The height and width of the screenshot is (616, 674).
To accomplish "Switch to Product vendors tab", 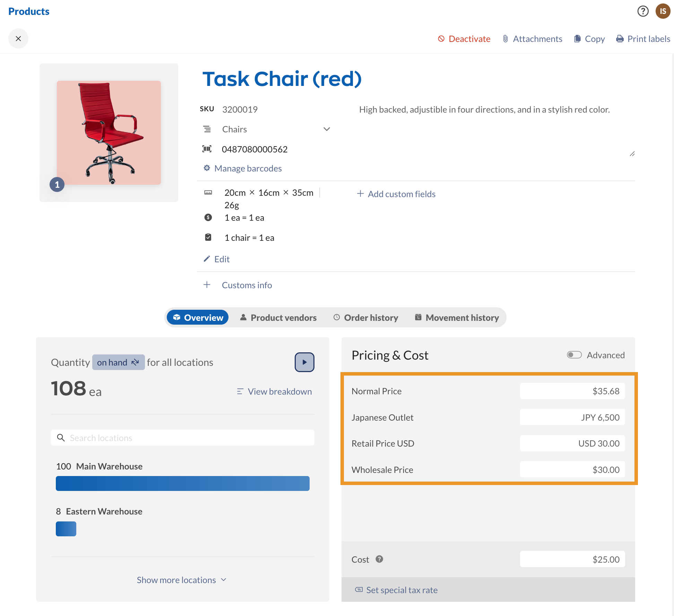I will tap(278, 318).
